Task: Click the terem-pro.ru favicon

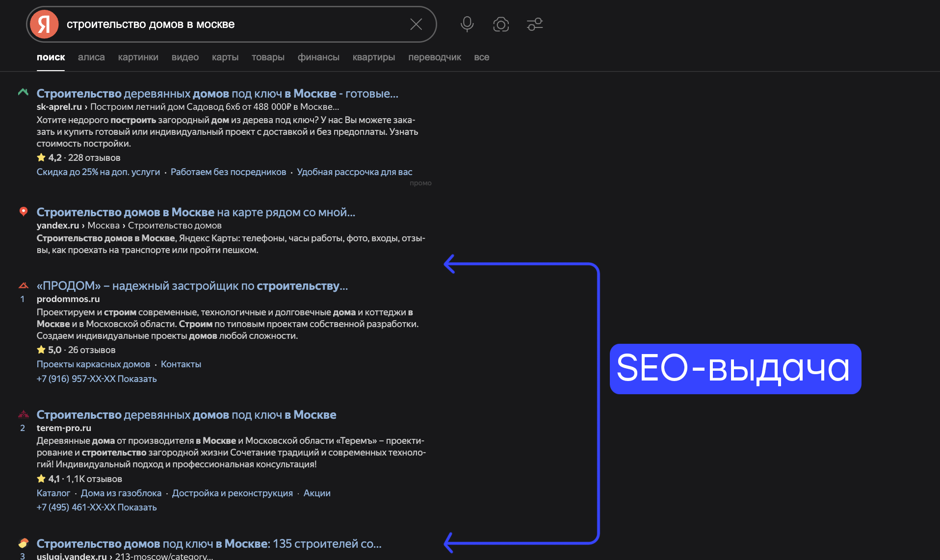Action: point(23,414)
